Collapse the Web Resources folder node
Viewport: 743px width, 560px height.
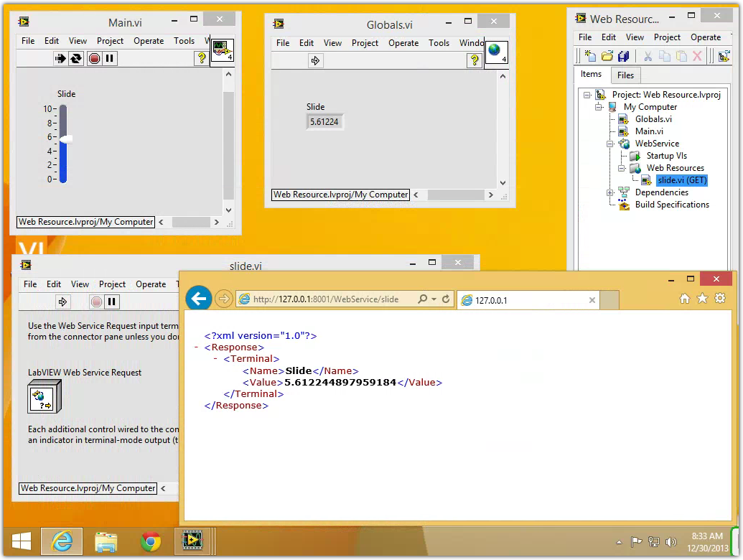click(x=622, y=168)
